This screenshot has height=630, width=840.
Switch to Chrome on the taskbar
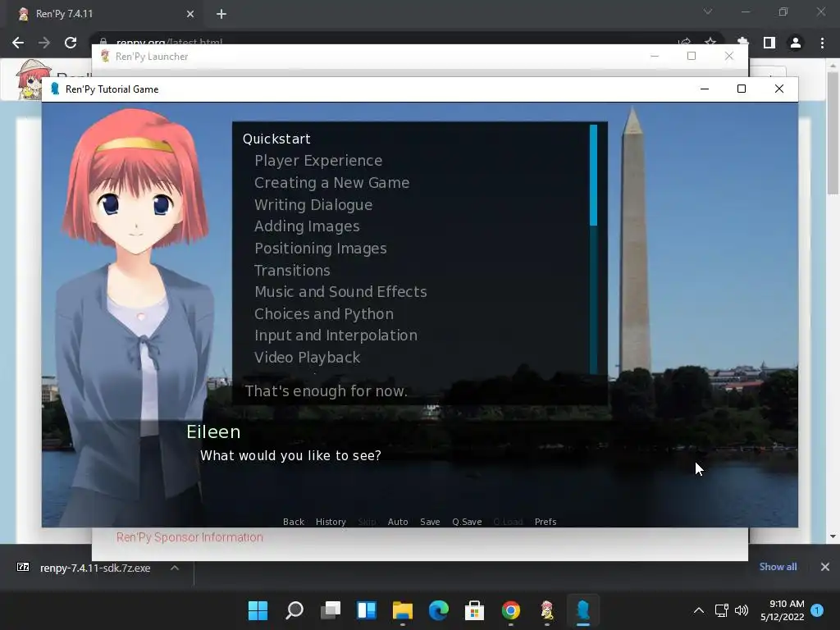tap(510, 610)
